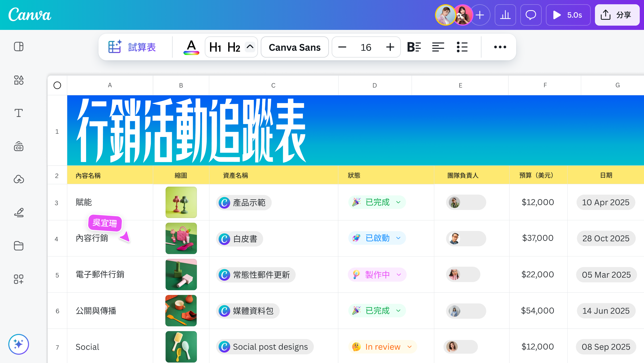Open the 製作中 status dropdown
This screenshot has height=363, width=644.
point(377,275)
